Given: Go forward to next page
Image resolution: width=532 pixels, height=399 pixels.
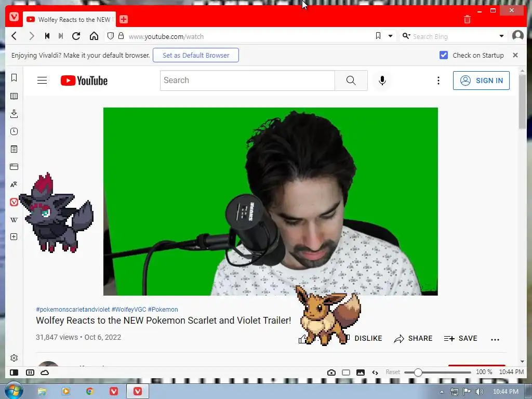Looking at the screenshot, I should point(32,36).
